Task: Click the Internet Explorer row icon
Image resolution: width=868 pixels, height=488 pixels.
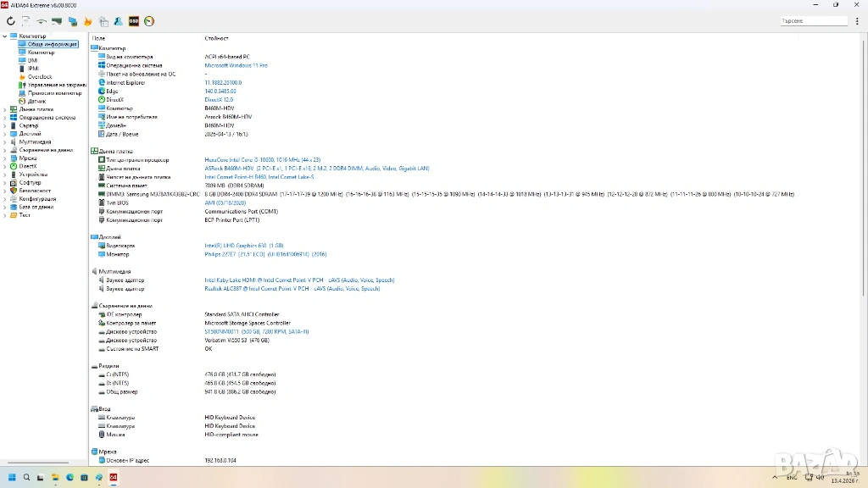Action: (x=102, y=82)
